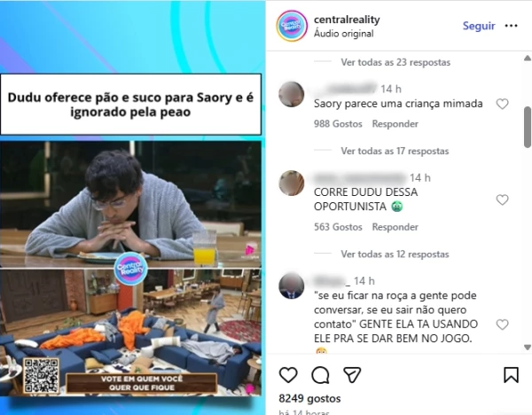Open the 'Áudio original' link

pos(344,34)
